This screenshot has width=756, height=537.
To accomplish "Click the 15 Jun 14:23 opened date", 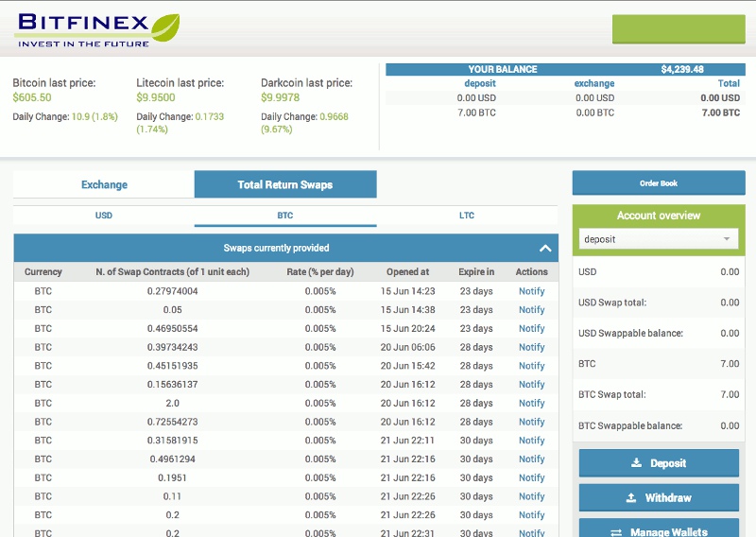I will click(x=407, y=291).
